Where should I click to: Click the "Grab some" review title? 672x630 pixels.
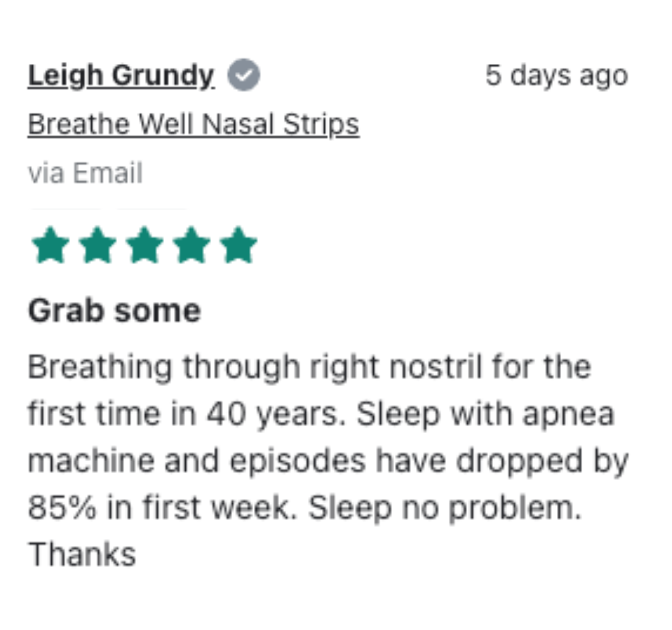tap(115, 311)
